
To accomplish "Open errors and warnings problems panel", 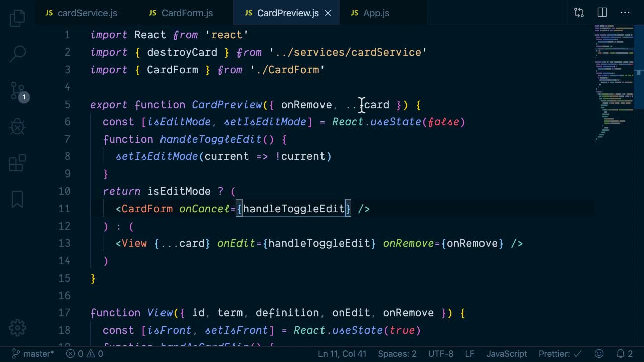I will pyautogui.click(x=85, y=354).
